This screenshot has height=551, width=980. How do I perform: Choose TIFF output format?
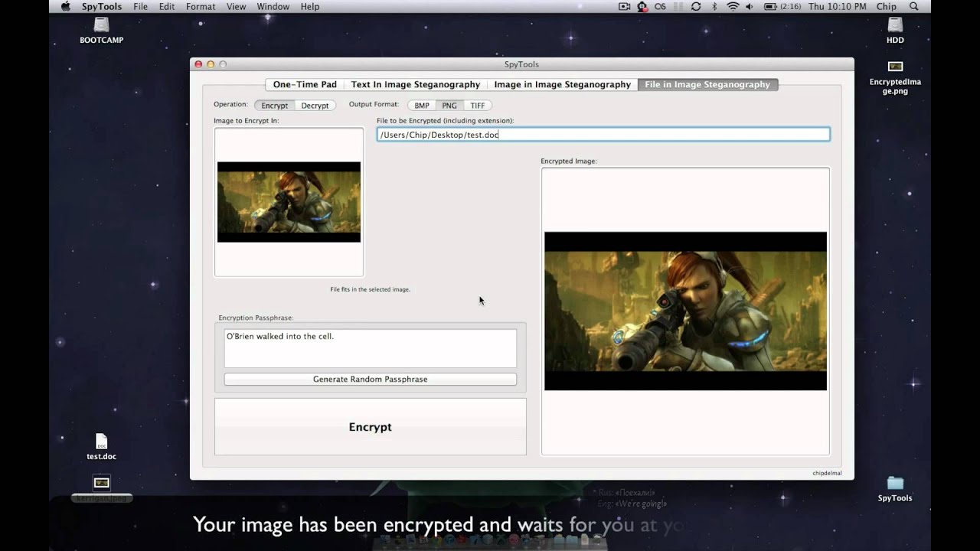point(477,106)
